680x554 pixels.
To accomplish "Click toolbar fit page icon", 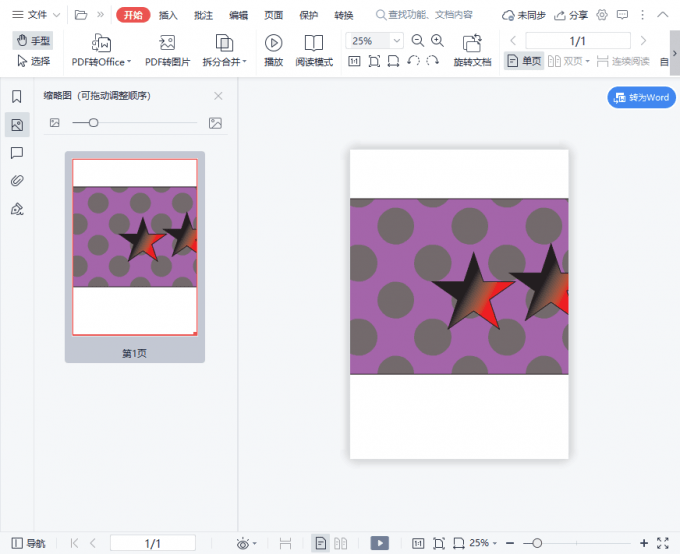I will coord(374,61).
